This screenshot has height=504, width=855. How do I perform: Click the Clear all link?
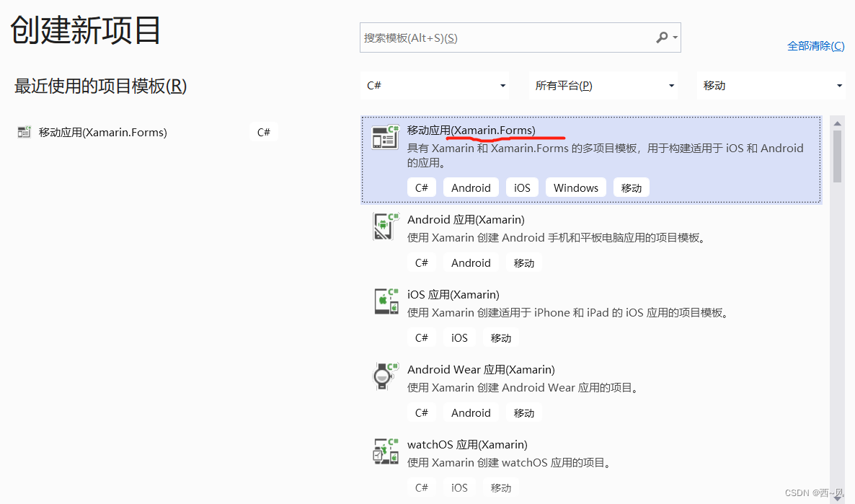pyautogui.click(x=816, y=46)
